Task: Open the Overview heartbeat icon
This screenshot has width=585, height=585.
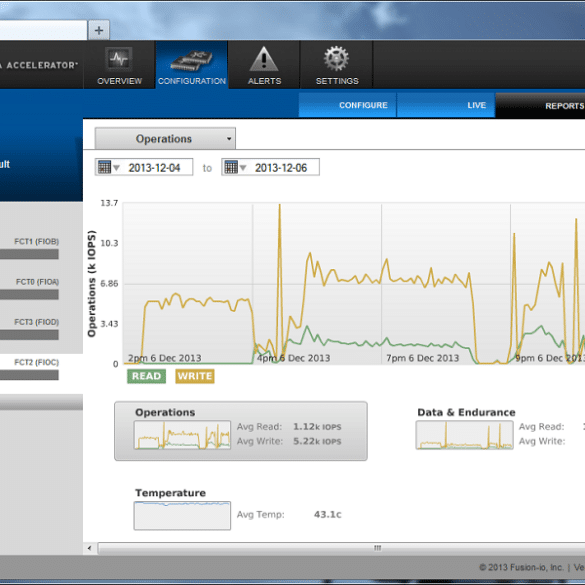Action: [x=119, y=59]
